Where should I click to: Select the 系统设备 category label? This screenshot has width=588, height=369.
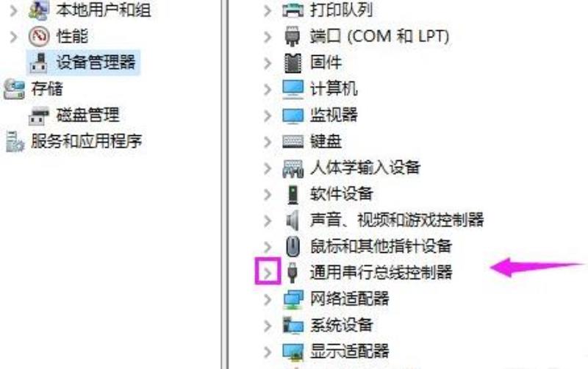[341, 325]
